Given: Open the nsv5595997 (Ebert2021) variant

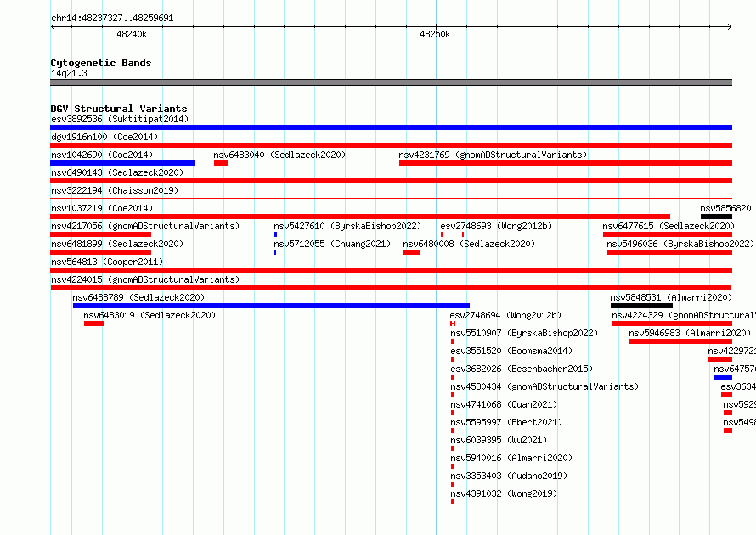Looking at the screenshot, I should [506, 422].
